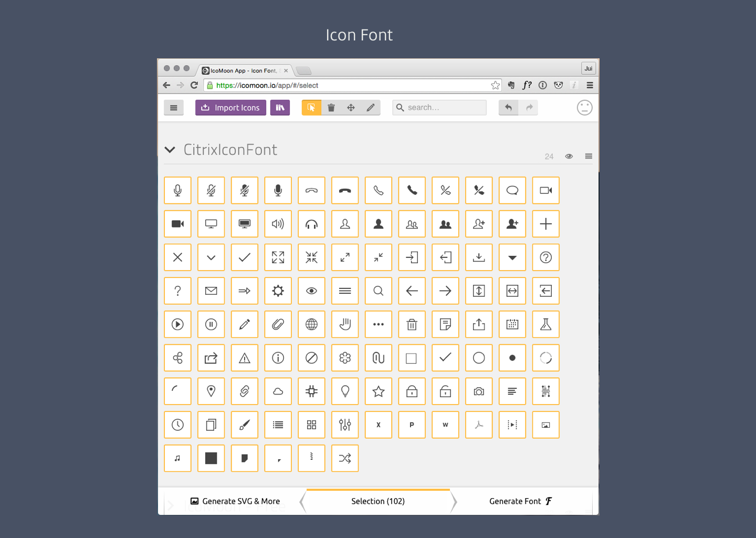
Task: Activate the Move tool in toolbar
Action: click(x=351, y=108)
